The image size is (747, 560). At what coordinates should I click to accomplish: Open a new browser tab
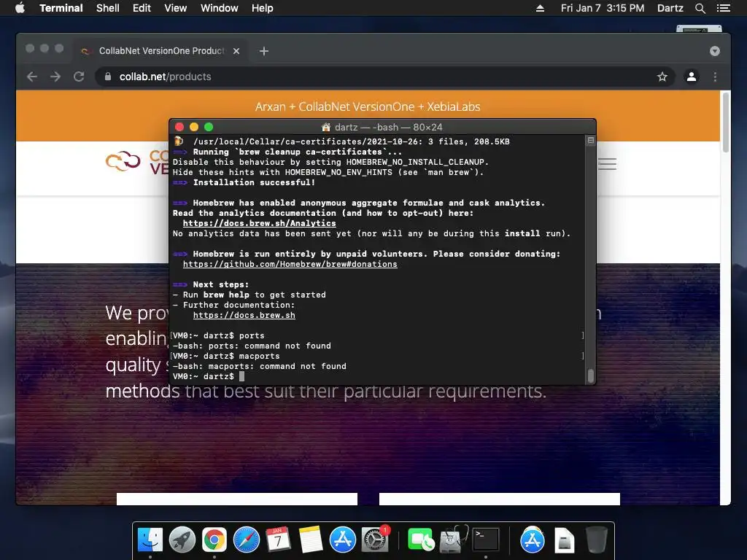(263, 51)
